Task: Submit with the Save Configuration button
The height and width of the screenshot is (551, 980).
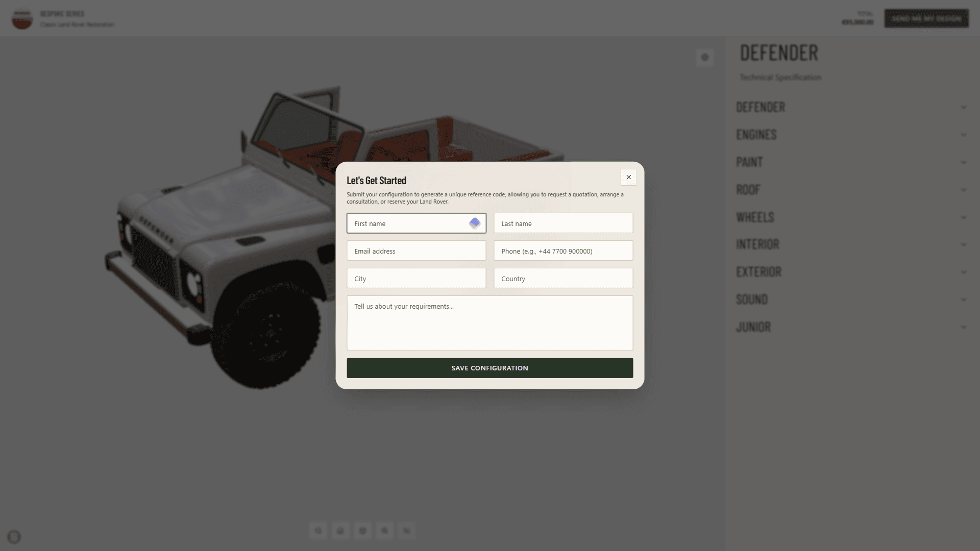Action: [x=490, y=368]
